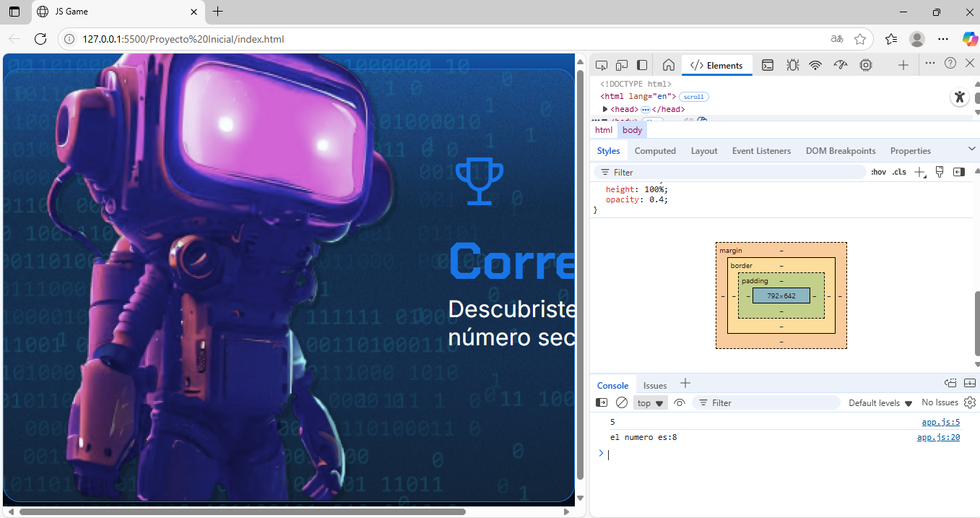The width and height of the screenshot is (980, 518).
Task: Toggle rendering emulations paintbrush icon
Action: click(940, 172)
